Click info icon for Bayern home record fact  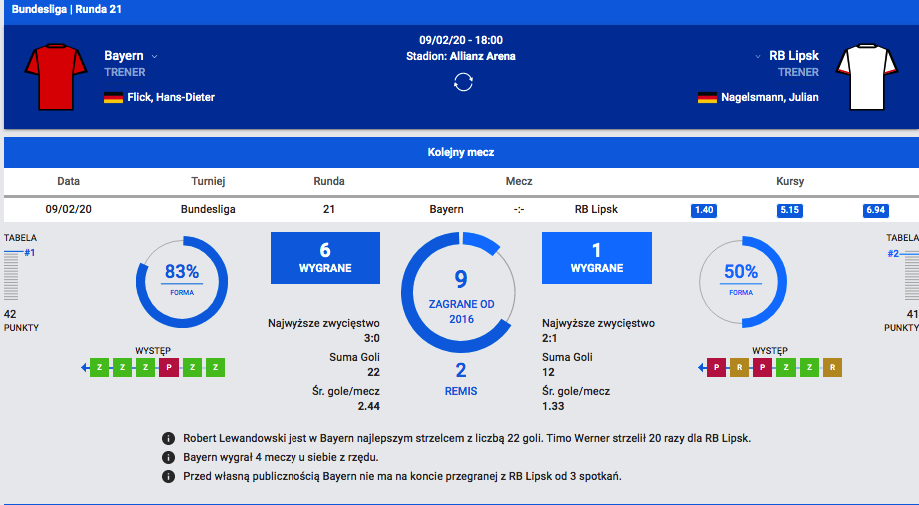169,476
